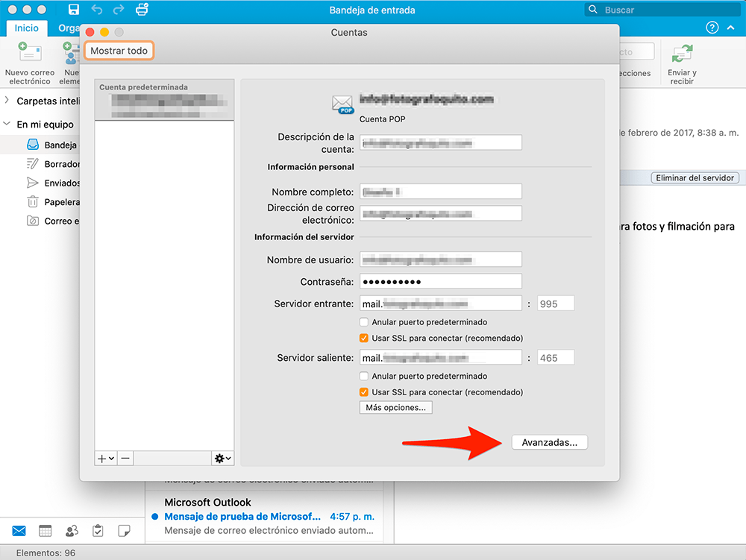Toggle outgoing server Usar SSL checkbox
Screen dimensions: 746x560
click(364, 392)
